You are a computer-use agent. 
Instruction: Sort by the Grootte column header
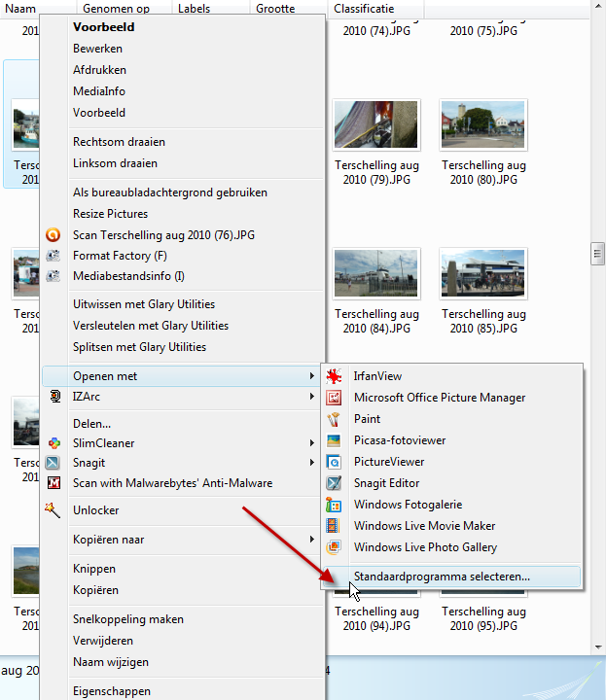pyautogui.click(x=275, y=9)
